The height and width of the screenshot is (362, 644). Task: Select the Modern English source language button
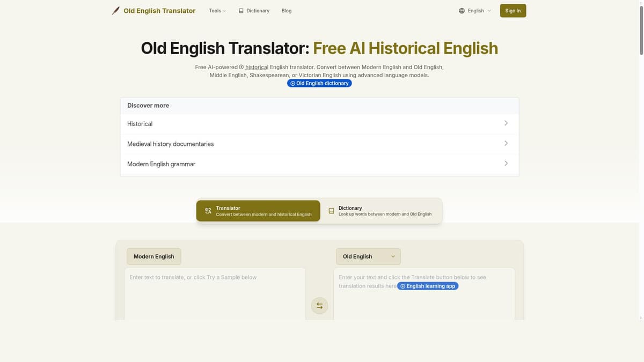[x=153, y=256]
